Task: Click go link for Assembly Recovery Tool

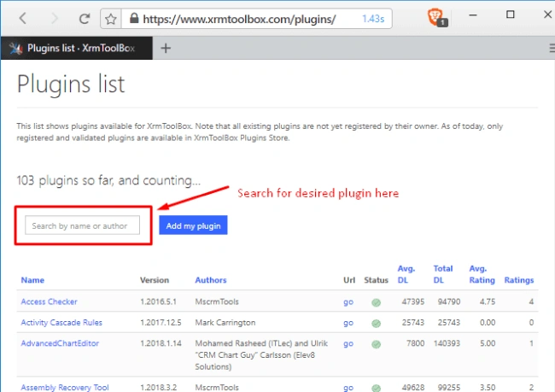Action: (x=348, y=388)
